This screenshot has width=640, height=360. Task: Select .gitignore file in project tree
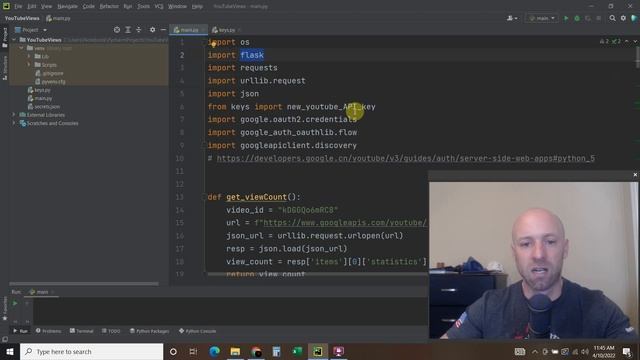pyautogui.click(x=49, y=73)
